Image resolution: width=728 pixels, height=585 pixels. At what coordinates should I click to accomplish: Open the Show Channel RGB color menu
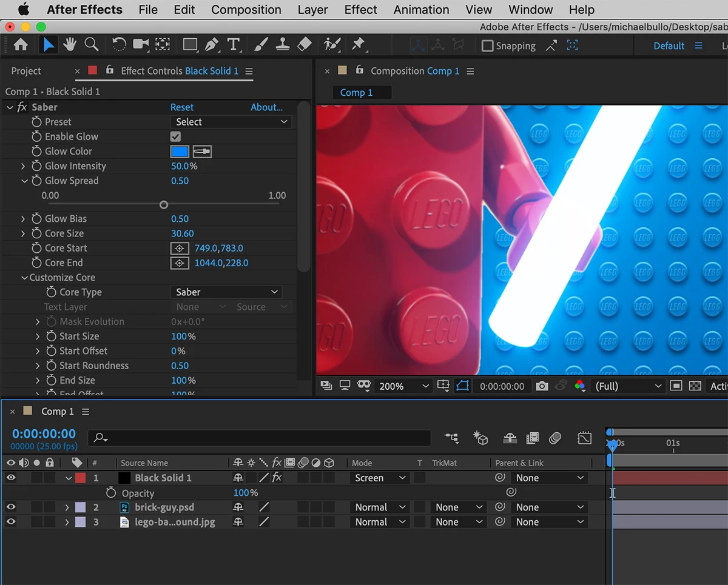click(x=580, y=386)
